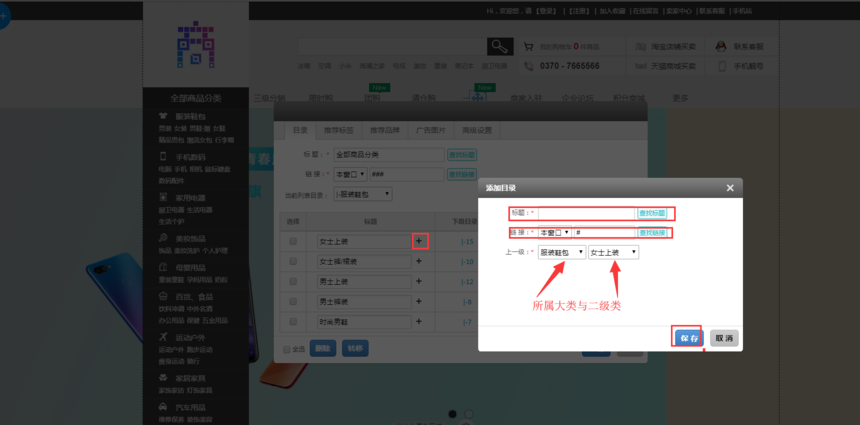Click 查找链接 button in 添加目录 dialog

[652, 233]
